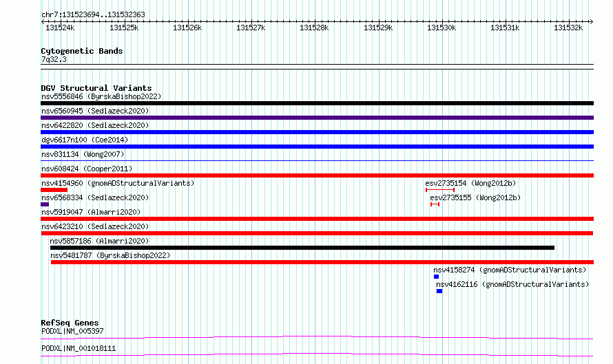Open the RefSeq Genes track title
This screenshot has height=364, width=613.
[x=70, y=323]
